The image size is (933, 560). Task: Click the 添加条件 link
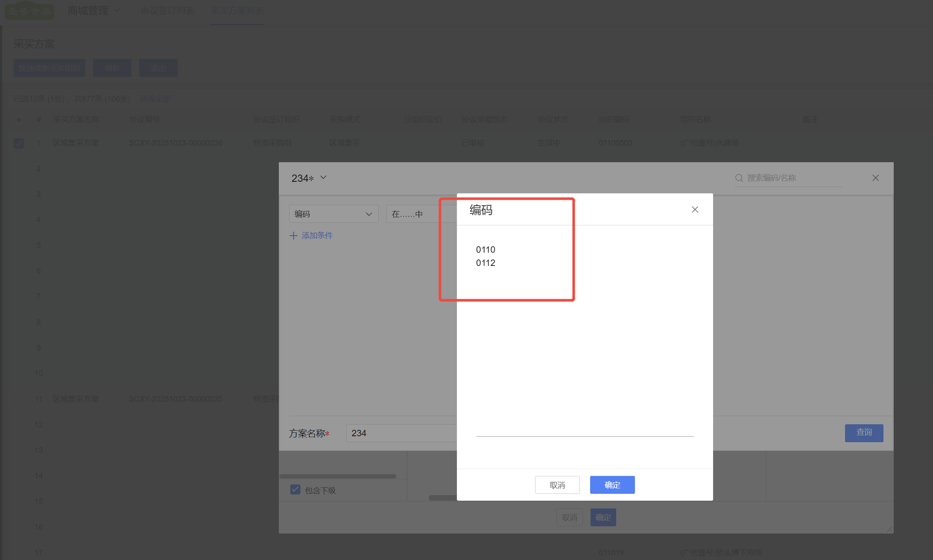click(x=317, y=236)
